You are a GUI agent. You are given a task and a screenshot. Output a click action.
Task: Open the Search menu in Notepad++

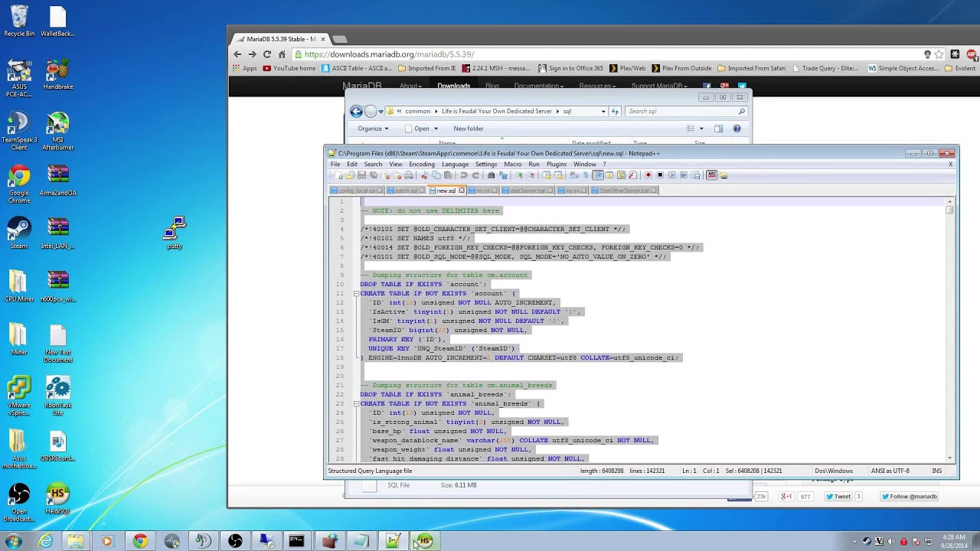point(373,164)
